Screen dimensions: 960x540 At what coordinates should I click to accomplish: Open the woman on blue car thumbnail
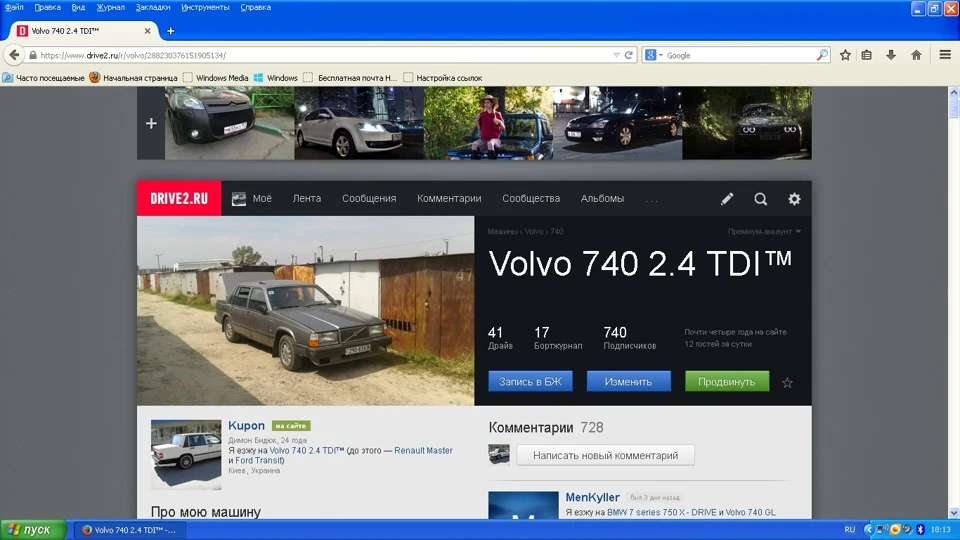click(x=488, y=123)
